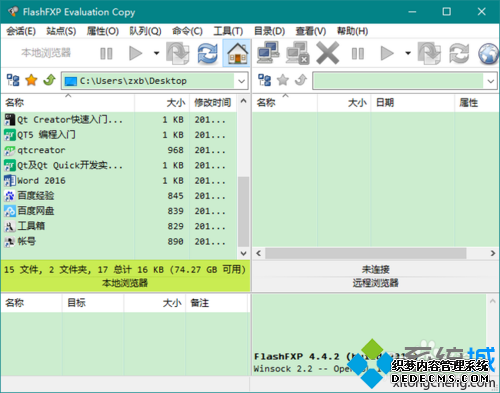Screen dimensions: 500x393
Task: Click the remote pane pause button
Action: tap(358, 53)
